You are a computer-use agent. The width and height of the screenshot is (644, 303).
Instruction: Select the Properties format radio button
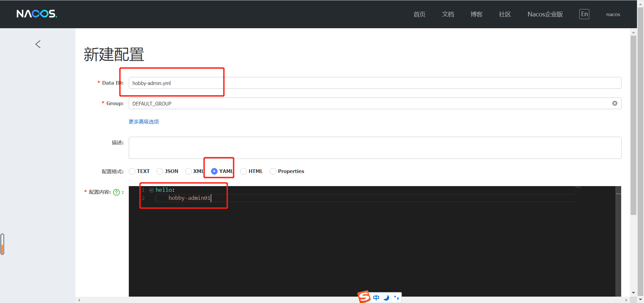[x=273, y=171]
